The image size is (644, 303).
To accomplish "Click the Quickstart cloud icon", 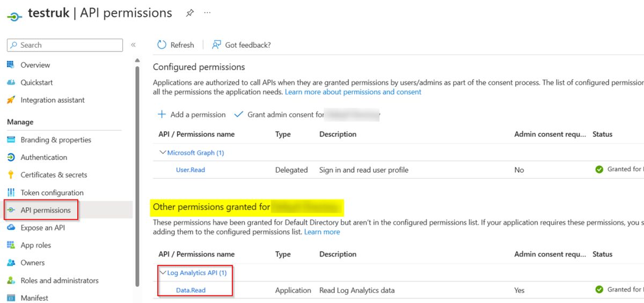I will click(11, 83).
